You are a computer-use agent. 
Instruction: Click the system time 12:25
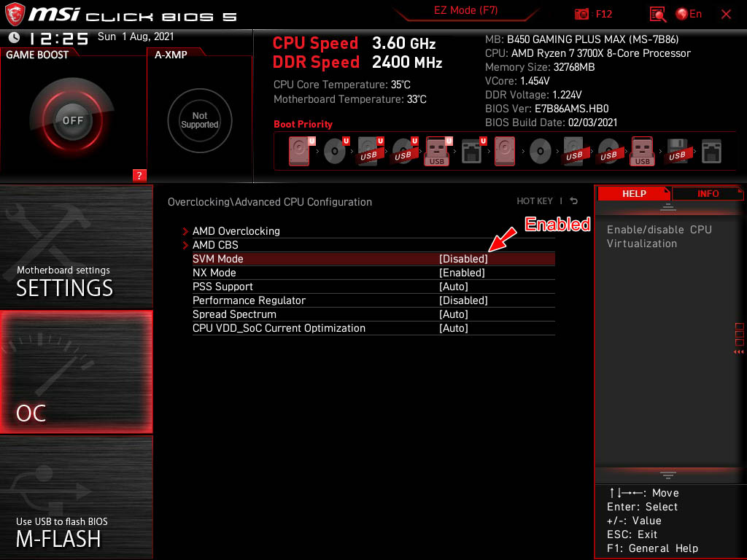click(58, 38)
